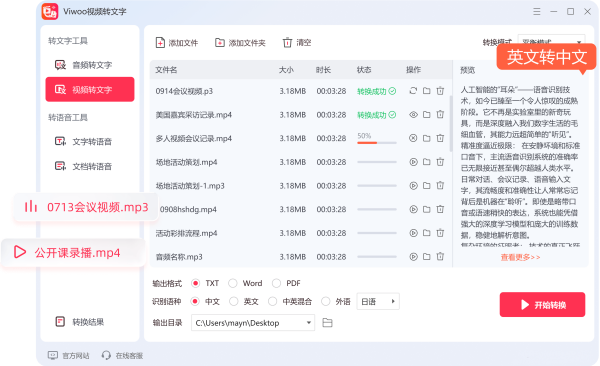Open 官方网站 official website link
This screenshot has width=600, height=366.
coord(68,356)
